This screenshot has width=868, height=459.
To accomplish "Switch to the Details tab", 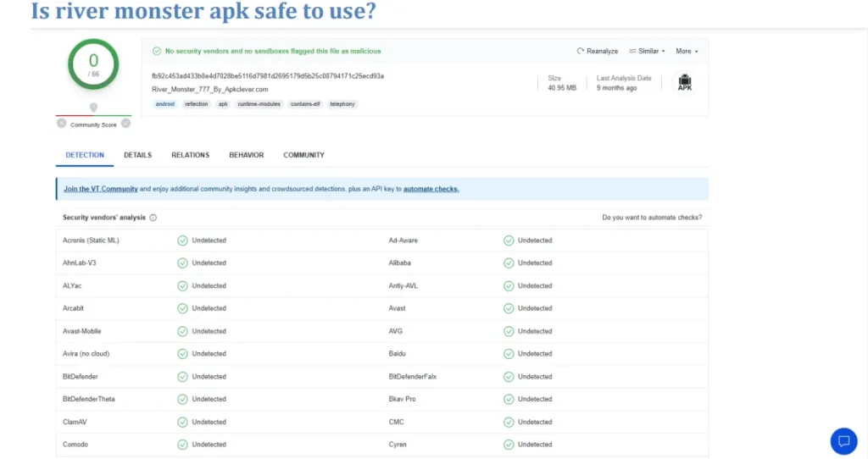I will point(138,155).
